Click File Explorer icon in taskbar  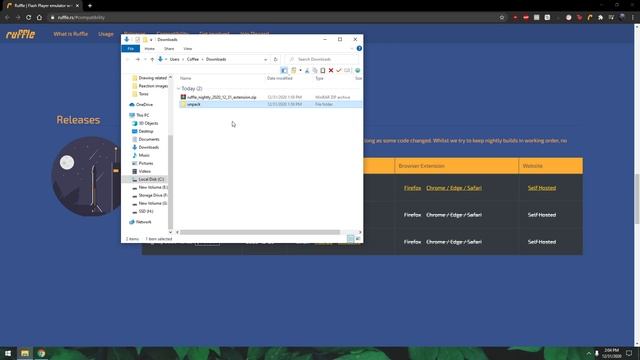click(25, 353)
